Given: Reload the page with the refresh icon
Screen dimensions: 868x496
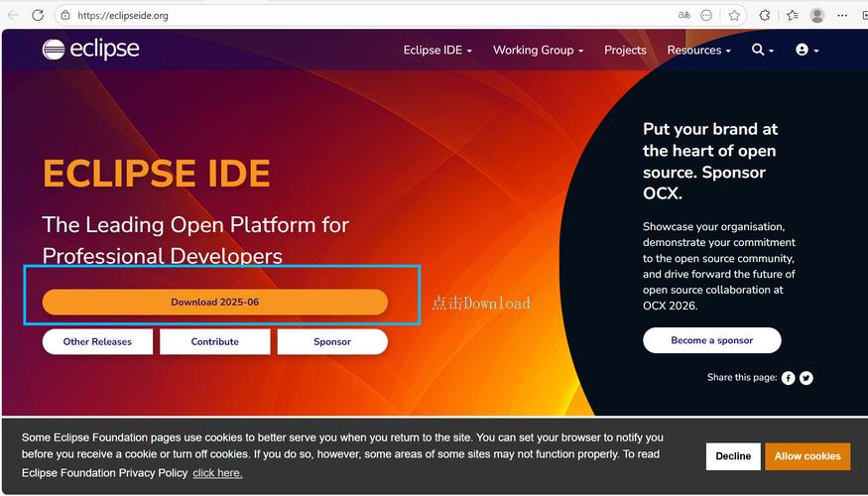Looking at the screenshot, I should pos(38,15).
